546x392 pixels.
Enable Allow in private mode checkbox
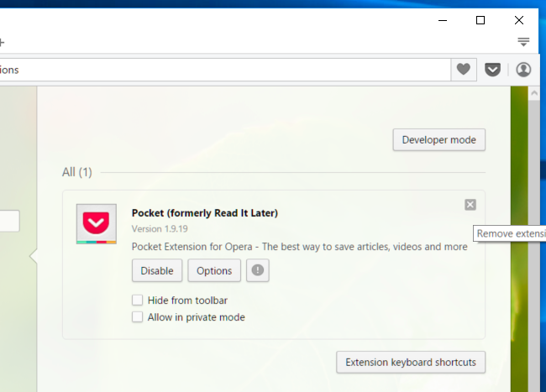(137, 316)
